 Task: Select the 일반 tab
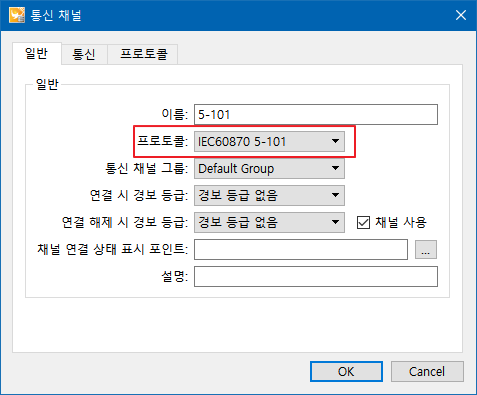pyautogui.click(x=37, y=53)
